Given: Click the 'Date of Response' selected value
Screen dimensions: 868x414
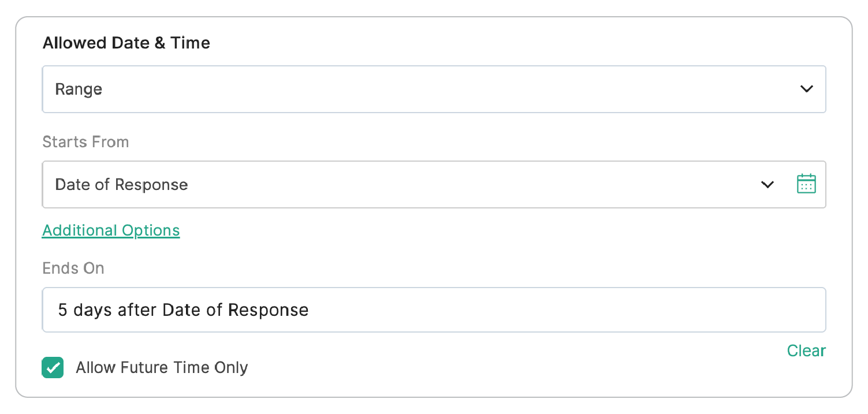Looking at the screenshot, I should click(121, 185).
